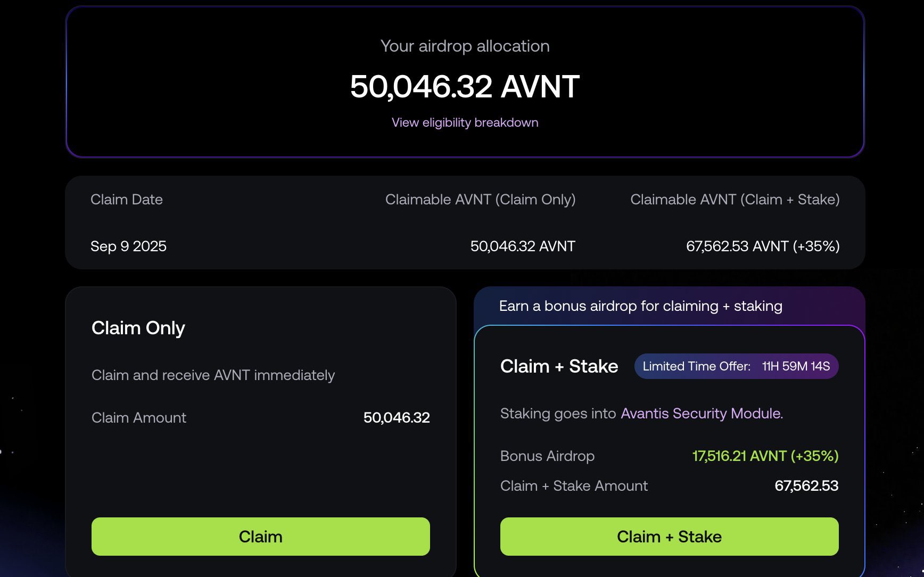Viewport: 924px width, 577px height.
Task: Select the Claim + Stake card heading
Action: click(558, 366)
